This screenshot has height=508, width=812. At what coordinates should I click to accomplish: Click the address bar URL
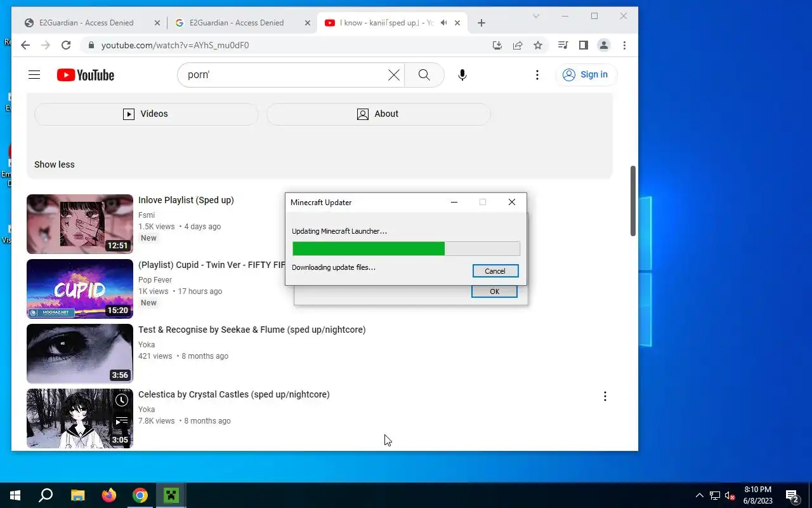[x=175, y=45]
